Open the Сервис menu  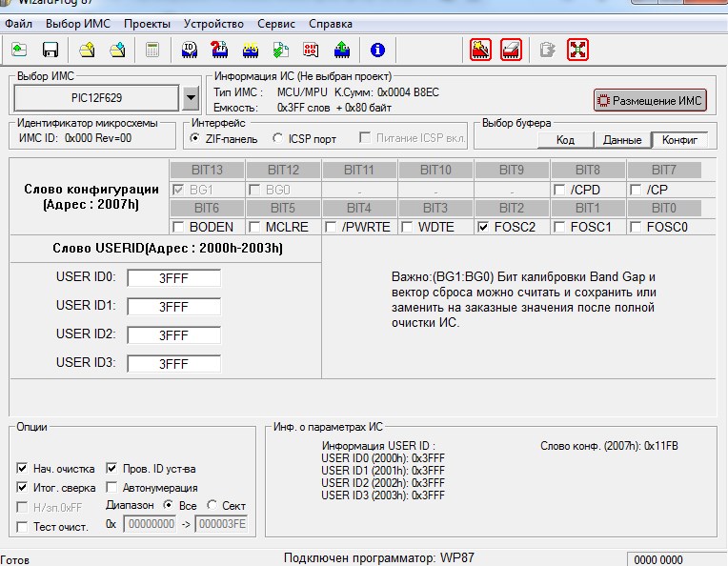[276, 24]
